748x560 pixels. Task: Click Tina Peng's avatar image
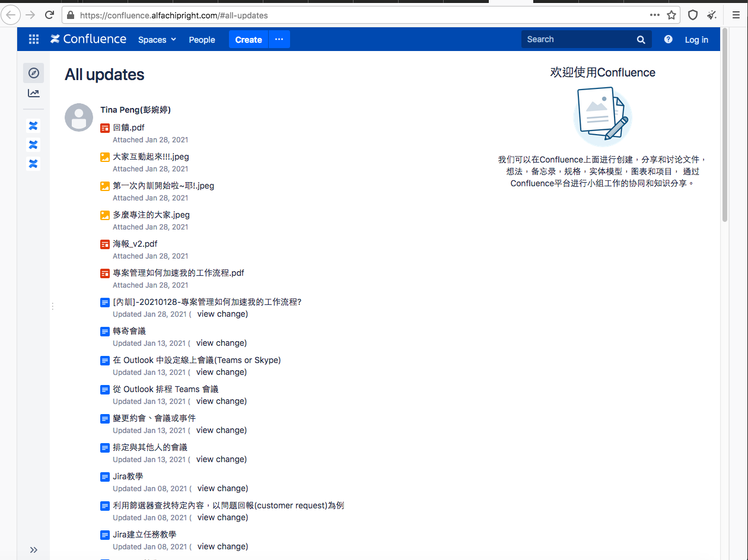79,117
